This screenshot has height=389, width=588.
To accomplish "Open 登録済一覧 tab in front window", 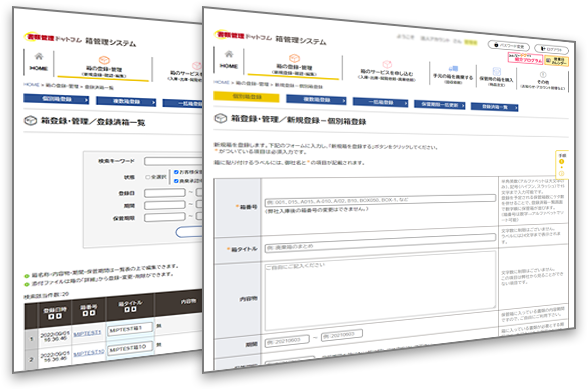I will tap(495, 107).
